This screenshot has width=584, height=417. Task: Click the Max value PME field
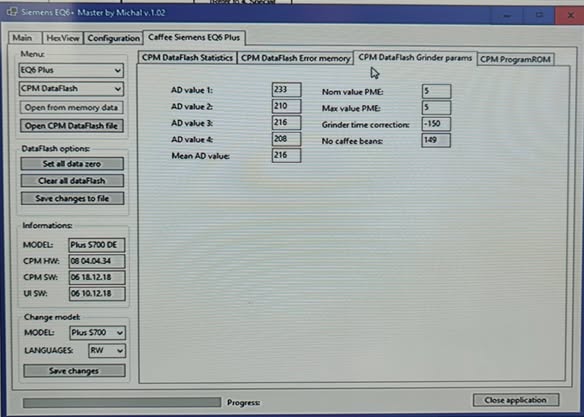click(x=436, y=108)
